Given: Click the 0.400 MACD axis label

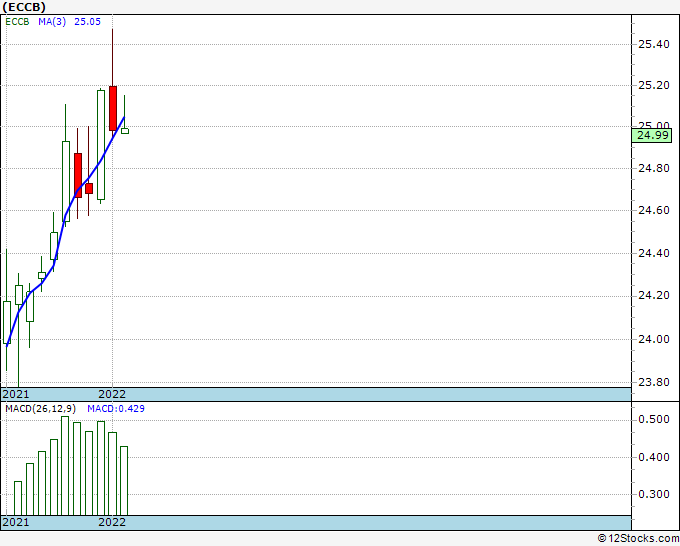Looking at the screenshot, I should [654, 457].
